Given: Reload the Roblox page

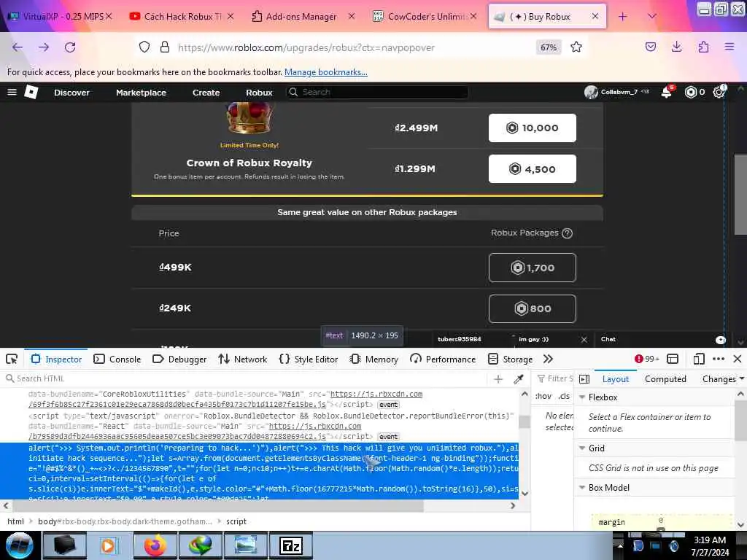Looking at the screenshot, I should [70, 47].
